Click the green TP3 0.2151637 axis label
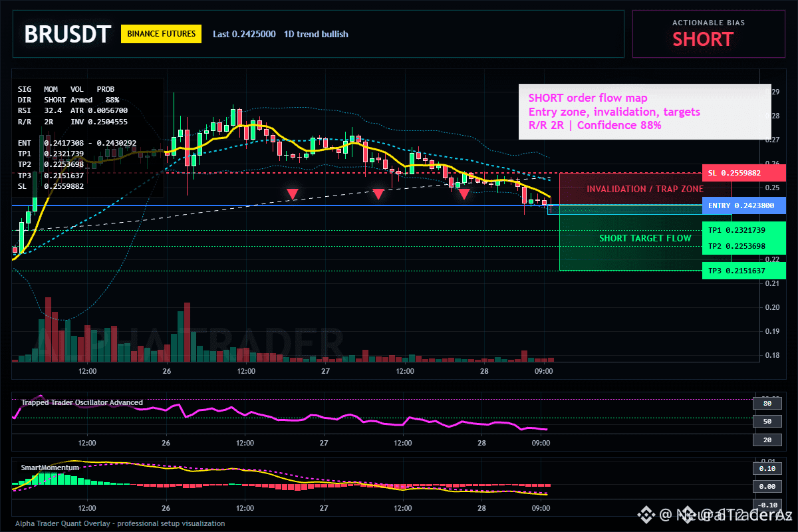Image resolution: width=798 pixels, height=532 pixels. [743, 271]
